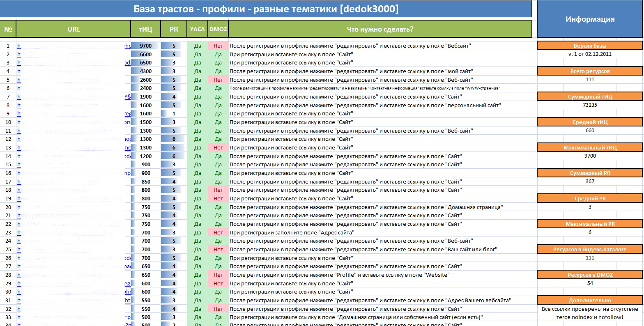The height and width of the screenshot is (326, 644).
Task: Select the note about noindex and nofollow tags
Action: coord(590,313)
